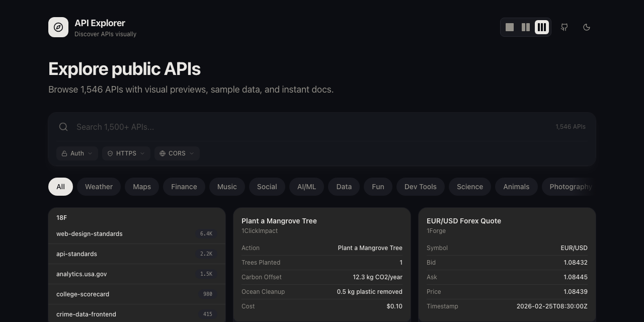Toggle the Finance category filter
644x322 pixels.
(x=184, y=187)
